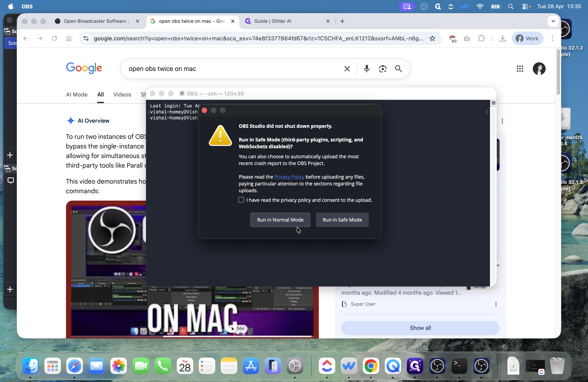Bookmark this page with star icon
The width and height of the screenshot is (588, 382).
[432, 39]
